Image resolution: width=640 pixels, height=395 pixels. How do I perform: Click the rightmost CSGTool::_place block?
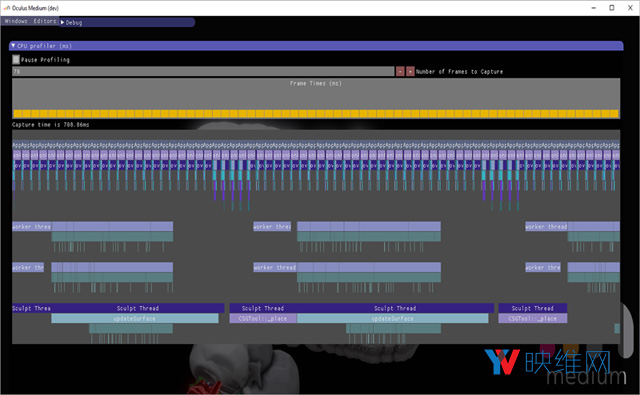533,319
